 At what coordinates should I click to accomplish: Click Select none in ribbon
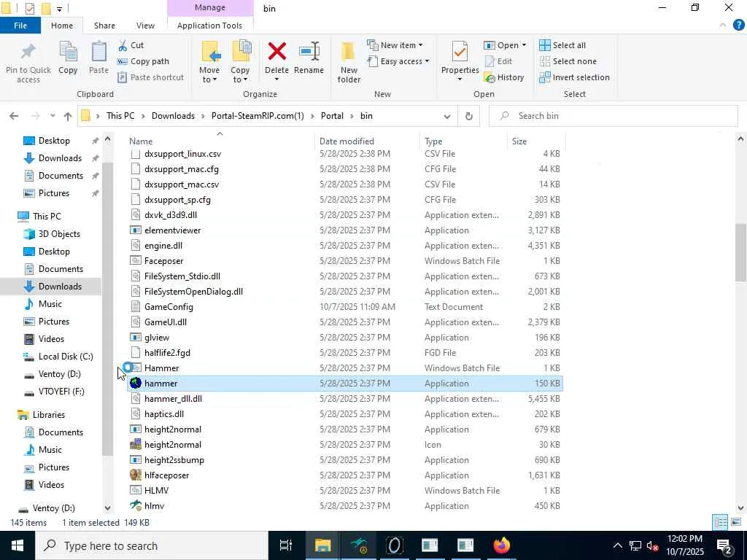point(568,61)
